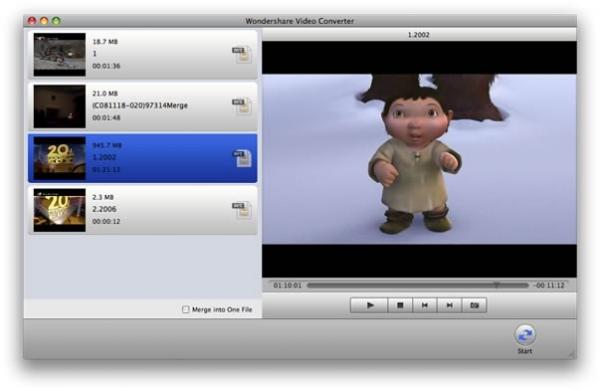Image resolution: width=600 pixels, height=391 pixels.
Task: Open output format icon for 2.2006 video
Action: [241, 210]
